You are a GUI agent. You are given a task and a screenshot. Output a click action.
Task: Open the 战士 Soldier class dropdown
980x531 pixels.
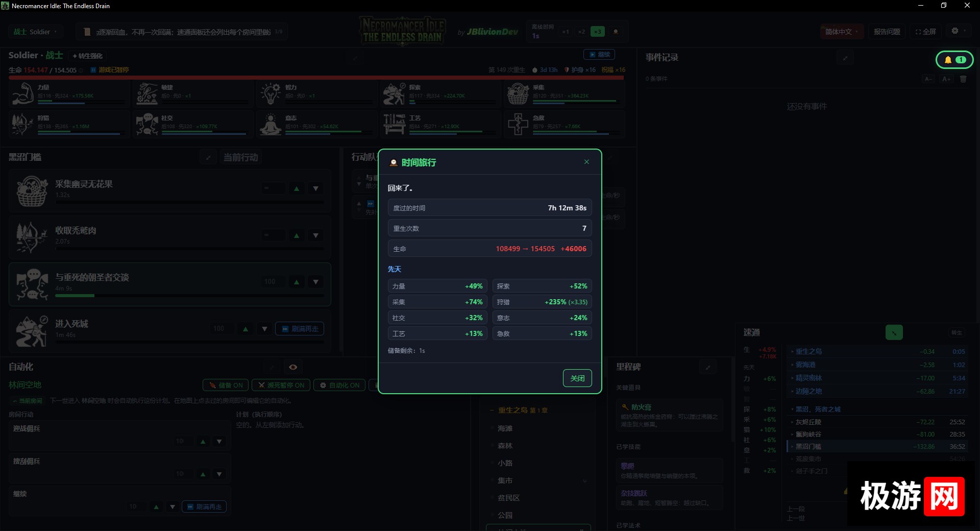pos(35,32)
